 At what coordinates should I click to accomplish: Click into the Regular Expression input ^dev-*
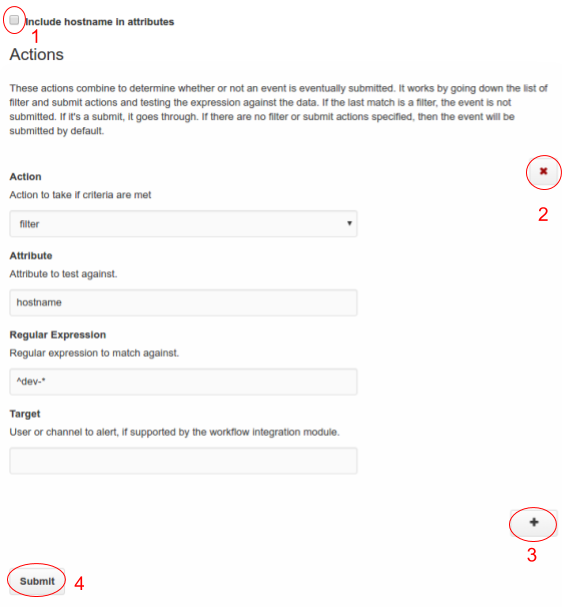tap(183, 382)
